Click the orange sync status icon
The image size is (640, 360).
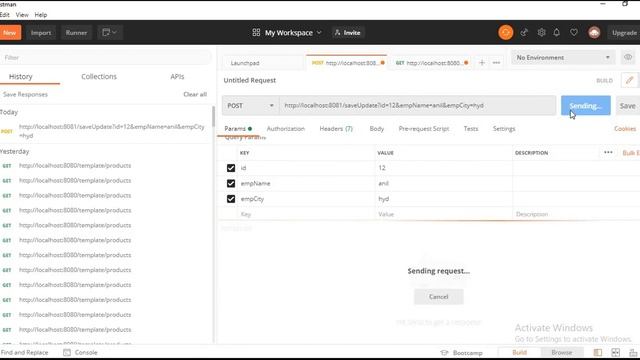(x=505, y=32)
